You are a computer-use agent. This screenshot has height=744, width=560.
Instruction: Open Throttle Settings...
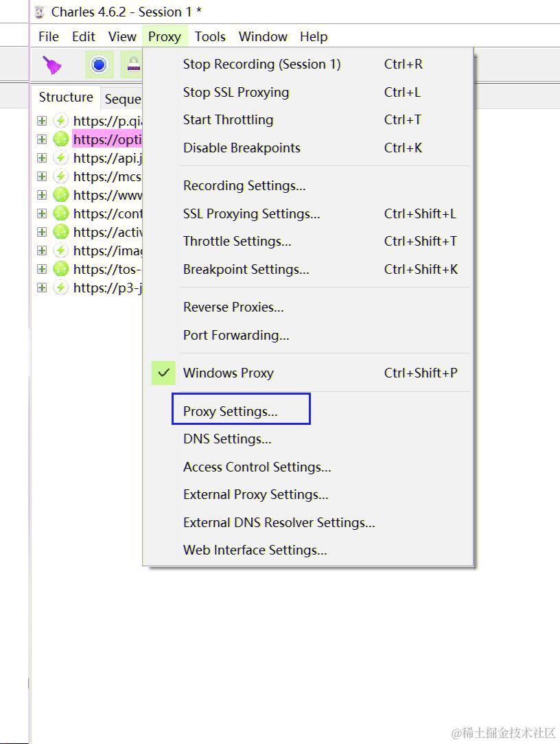tap(308, 241)
